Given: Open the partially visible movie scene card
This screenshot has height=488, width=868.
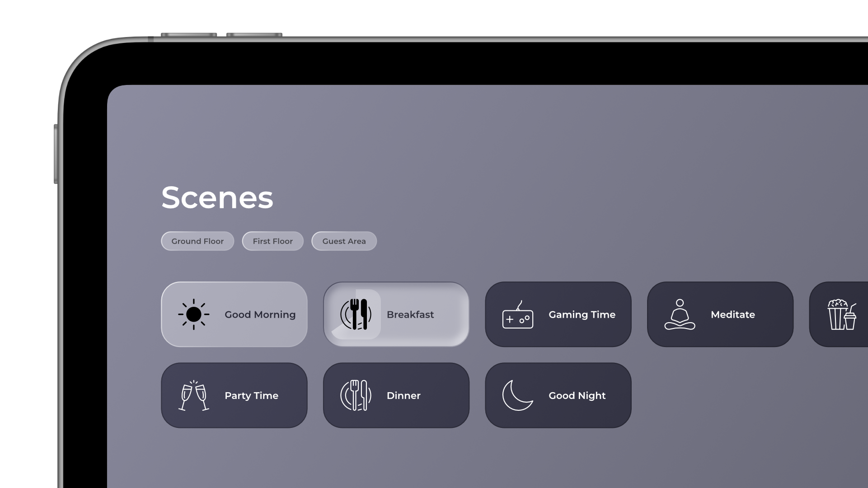Looking at the screenshot, I should 847,314.
